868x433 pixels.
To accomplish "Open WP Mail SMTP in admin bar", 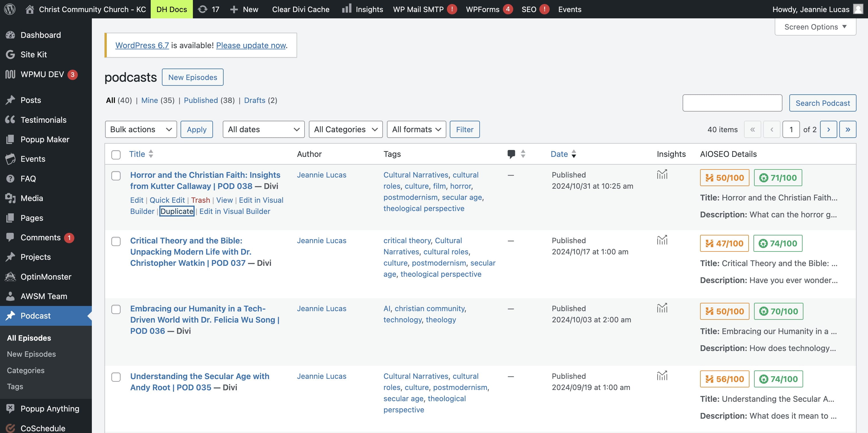I will (425, 9).
